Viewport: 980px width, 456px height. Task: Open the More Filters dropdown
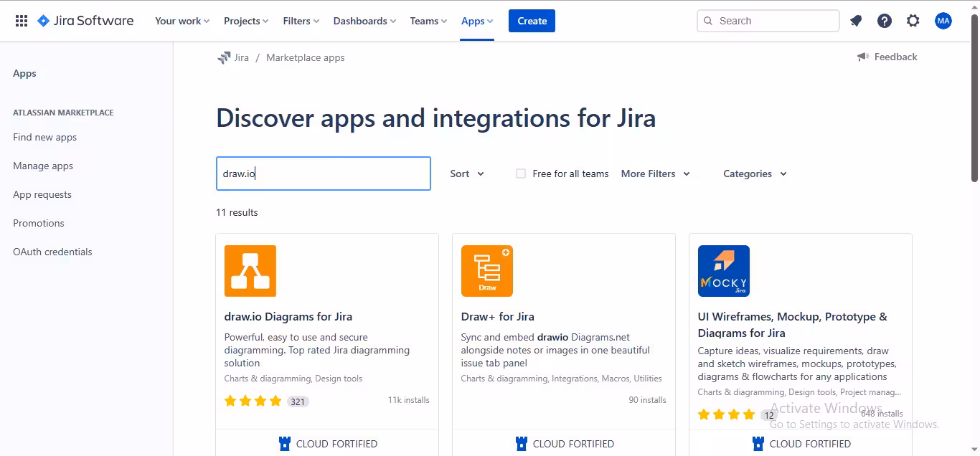(655, 174)
